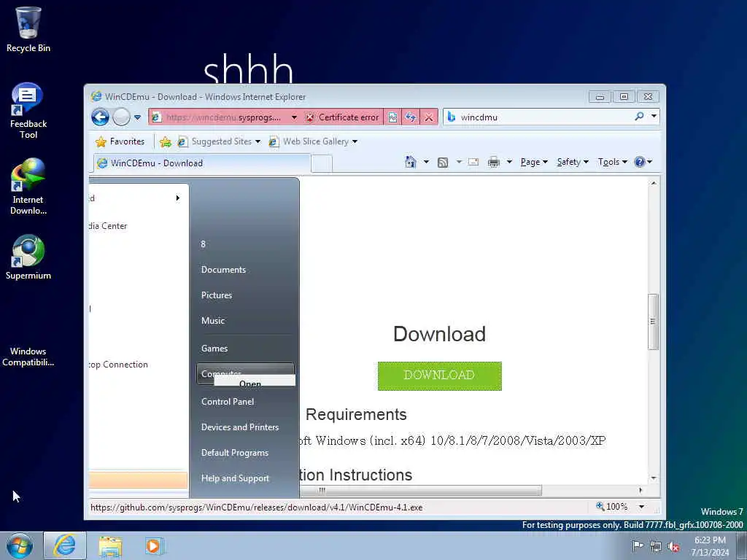
Task: Open the Suggested Sites favorites link
Action: (219, 141)
